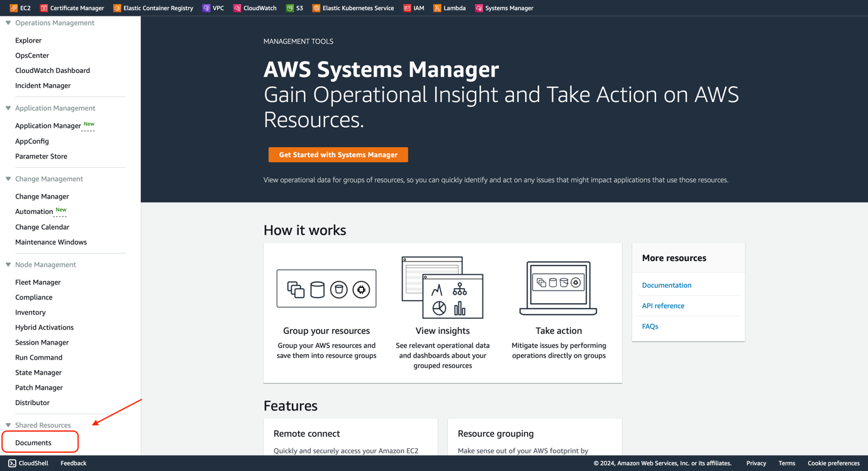Open Change Calendar
Screen dimensions: 868x471
[x=42, y=227]
